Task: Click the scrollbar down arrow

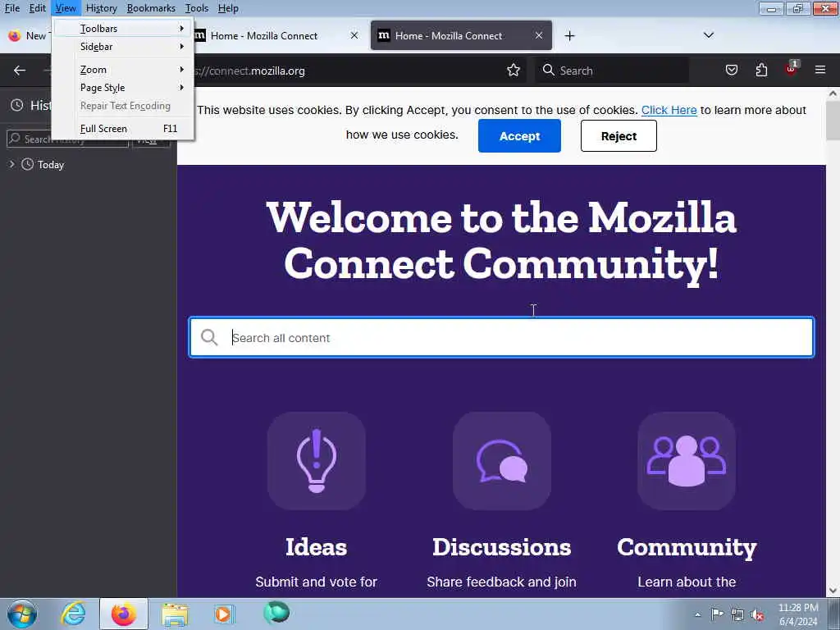Action: click(833, 591)
